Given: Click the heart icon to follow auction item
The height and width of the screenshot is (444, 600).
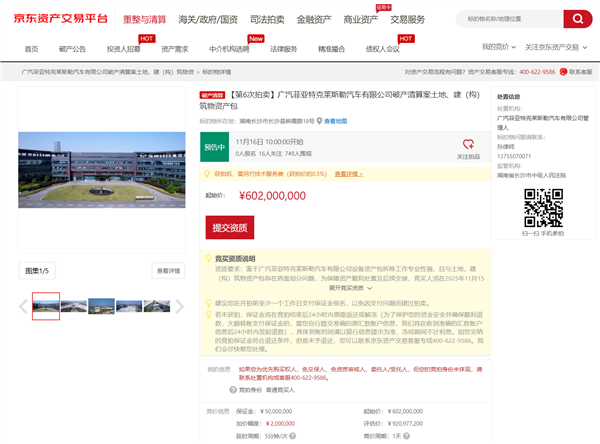Looking at the screenshot, I should 468,144.
